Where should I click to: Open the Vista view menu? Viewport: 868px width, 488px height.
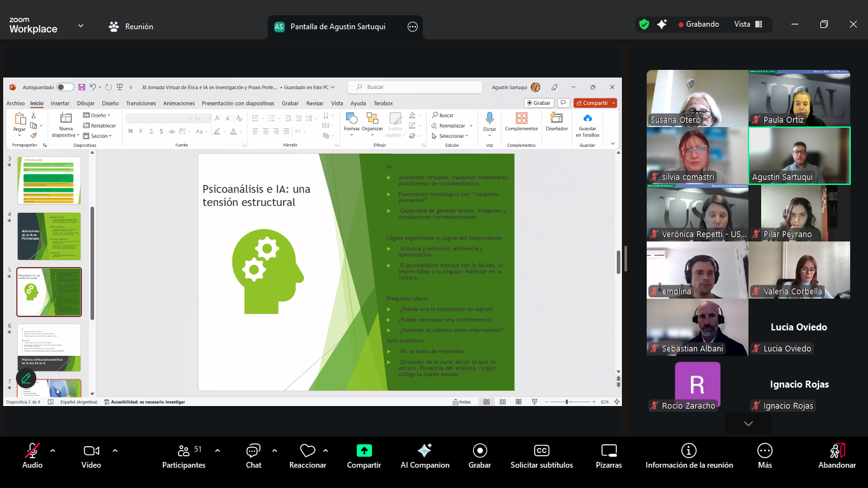[748, 24]
